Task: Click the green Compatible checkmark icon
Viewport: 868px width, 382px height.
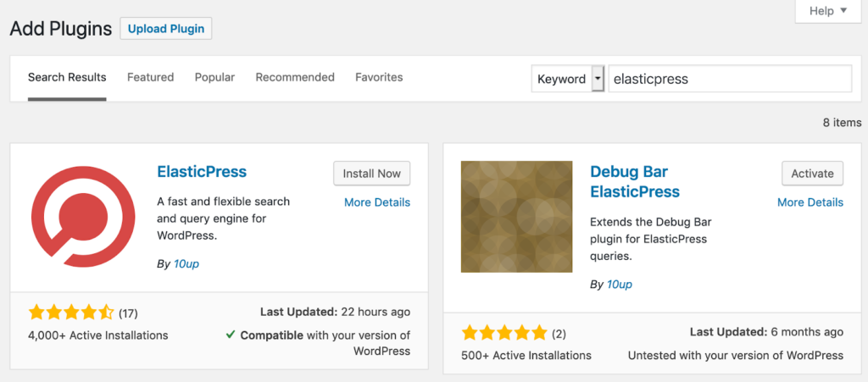Action: (x=231, y=335)
